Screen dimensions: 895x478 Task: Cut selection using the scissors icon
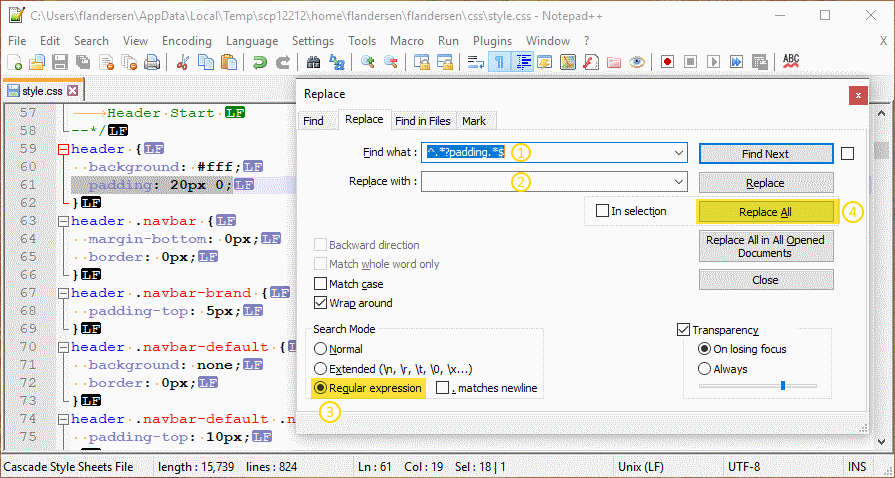tap(183, 62)
